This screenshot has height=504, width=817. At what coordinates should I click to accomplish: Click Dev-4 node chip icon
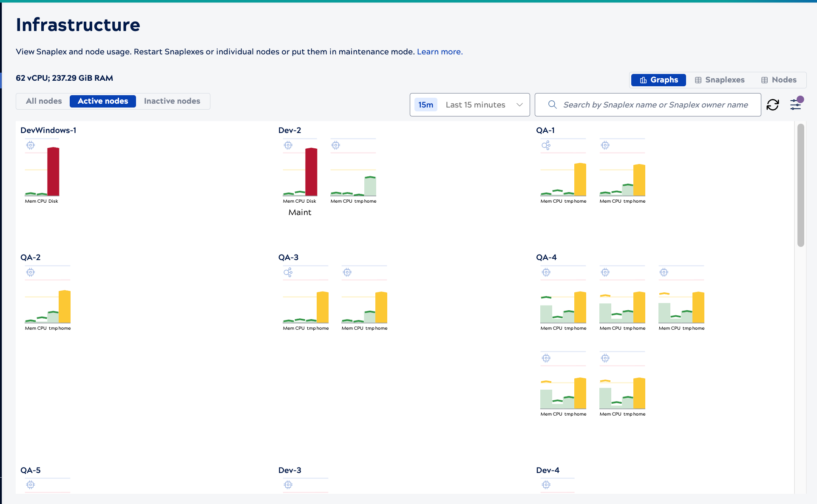point(546,484)
